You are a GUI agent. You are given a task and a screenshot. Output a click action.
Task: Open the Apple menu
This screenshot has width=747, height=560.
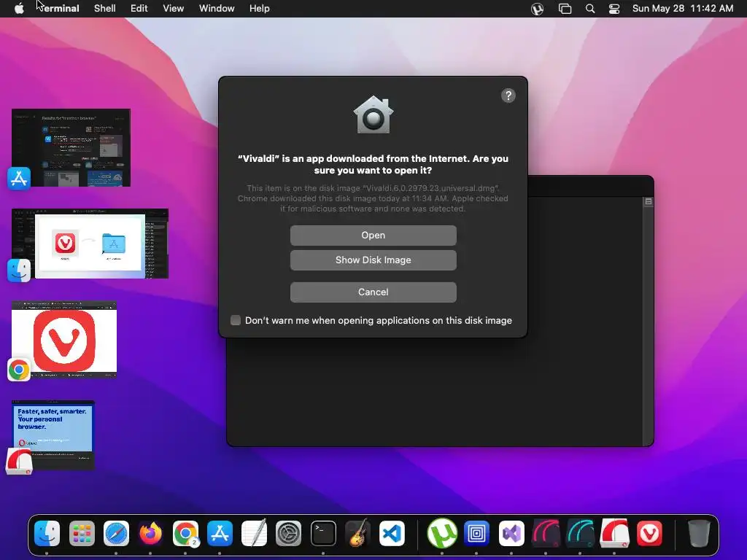[x=19, y=9]
